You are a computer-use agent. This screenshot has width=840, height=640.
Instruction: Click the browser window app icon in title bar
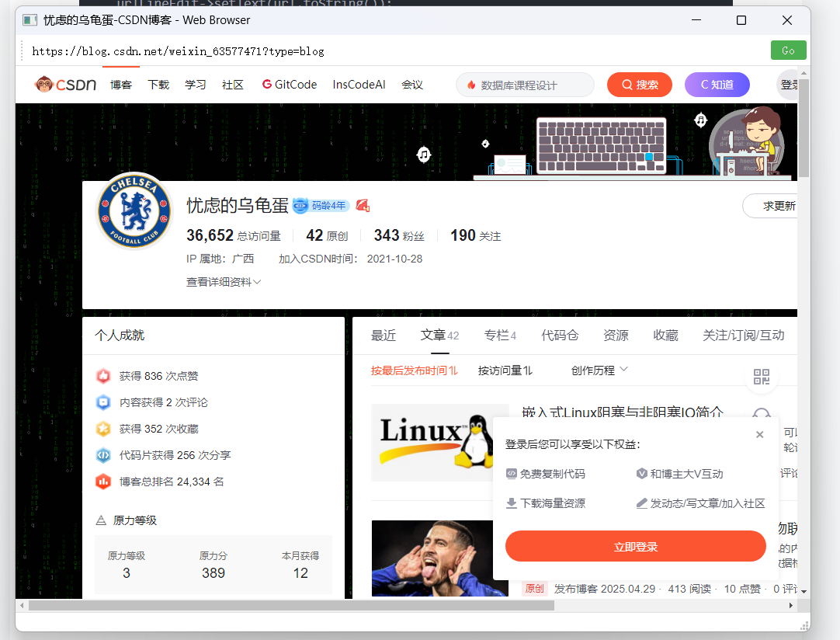(30, 20)
